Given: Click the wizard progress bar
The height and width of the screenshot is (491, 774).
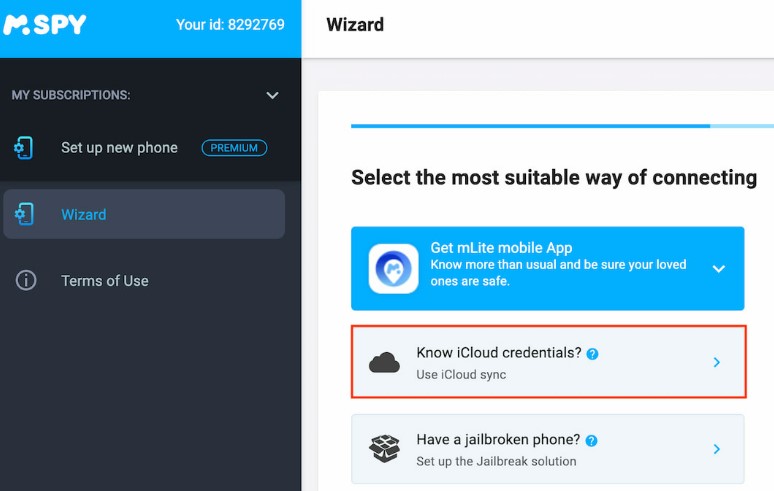Looking at the screenshot, I should tap(562, 126).
